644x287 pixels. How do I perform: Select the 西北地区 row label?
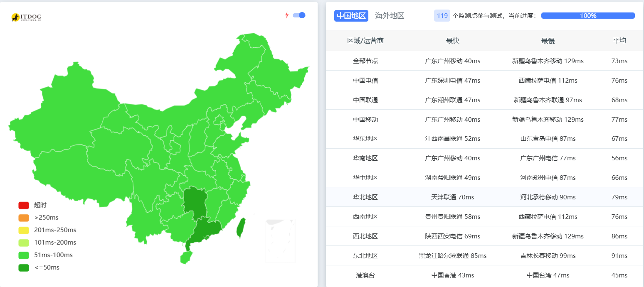click(x=365, y=236)
